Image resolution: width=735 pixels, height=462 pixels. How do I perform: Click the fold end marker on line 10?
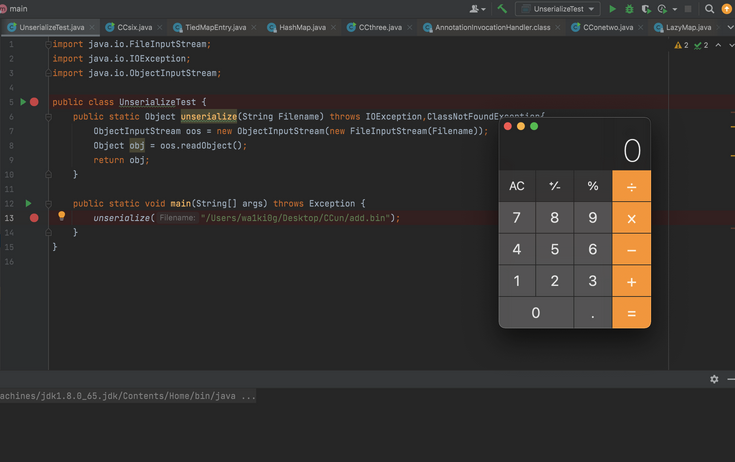pos(48,174)
